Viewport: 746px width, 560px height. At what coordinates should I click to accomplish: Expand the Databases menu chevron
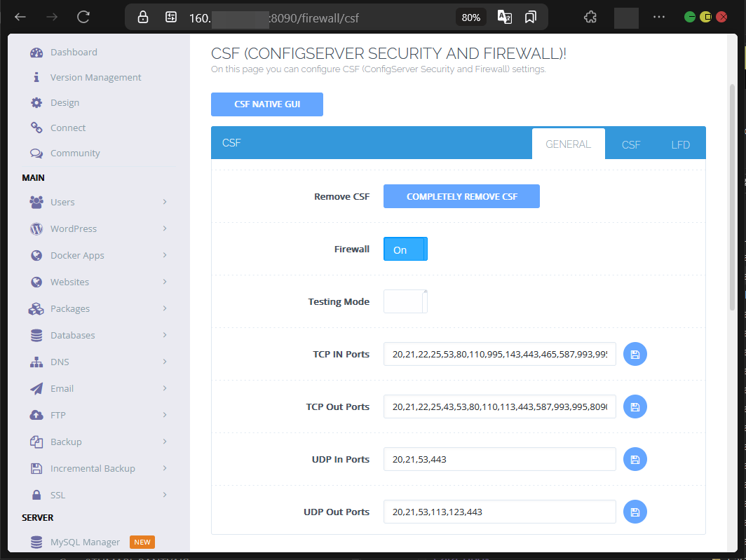tap(165, 335)
